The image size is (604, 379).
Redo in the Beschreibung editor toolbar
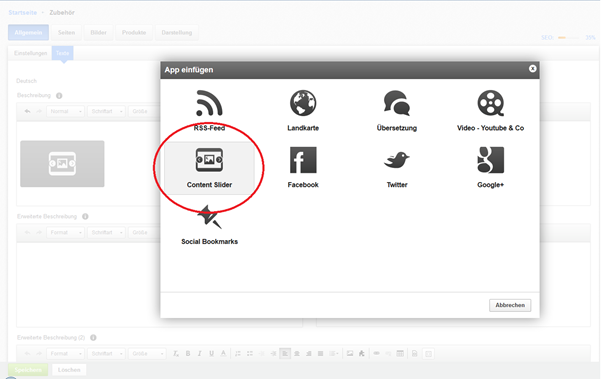39,111
